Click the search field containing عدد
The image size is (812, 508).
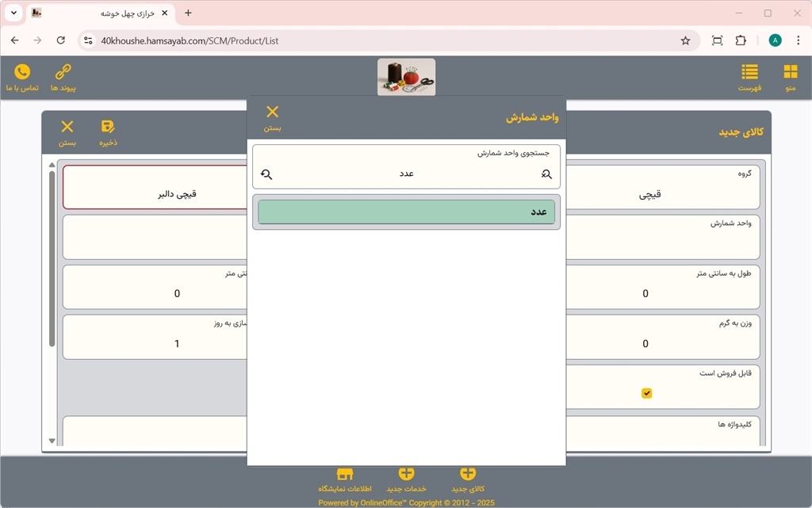[406, 174]
